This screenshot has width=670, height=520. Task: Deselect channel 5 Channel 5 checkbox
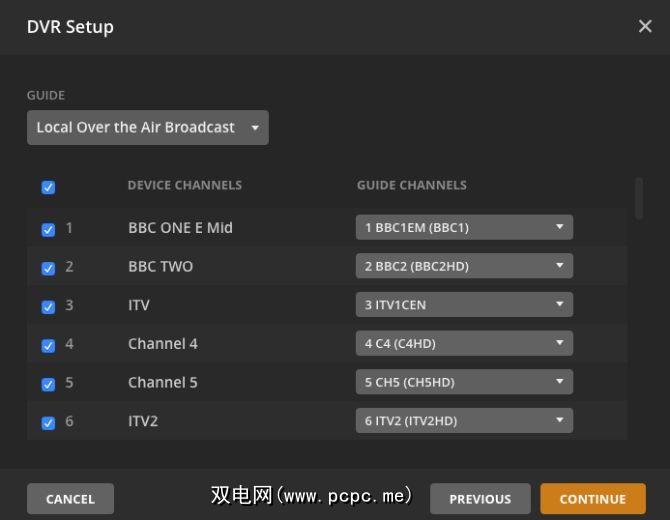(x=48, y=384)
